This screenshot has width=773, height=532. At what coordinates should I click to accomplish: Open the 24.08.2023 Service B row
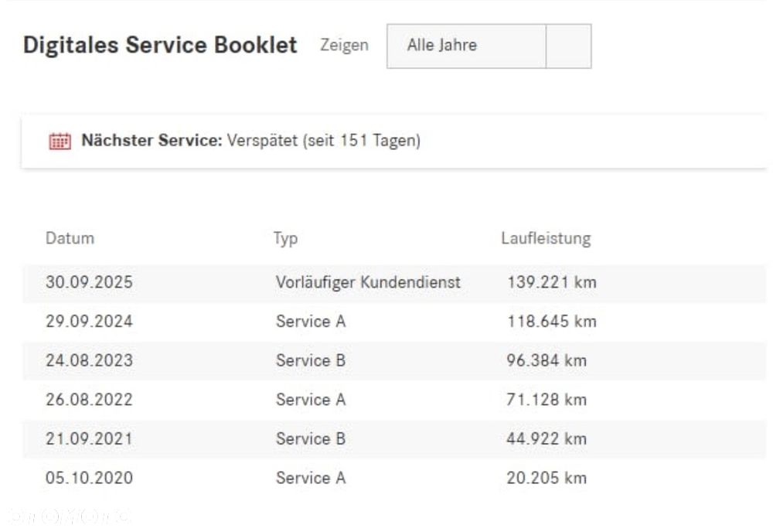click(x=394, y=360)
